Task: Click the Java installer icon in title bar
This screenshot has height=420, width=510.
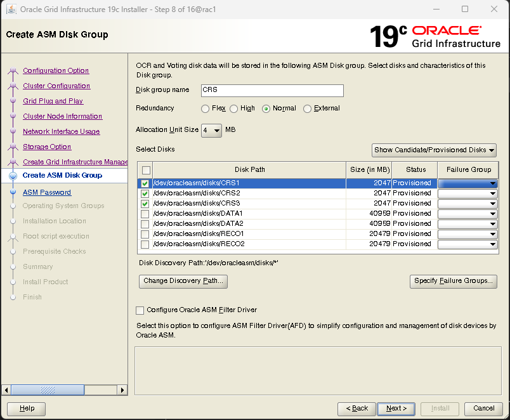Action: pyautogui.click(x=11, y=9)
